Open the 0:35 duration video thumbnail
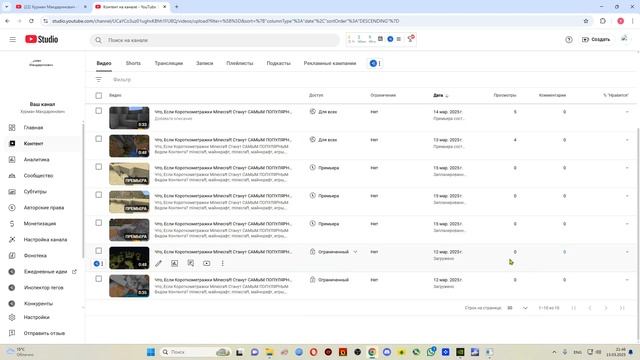The image size is (640, 360). 129,286
